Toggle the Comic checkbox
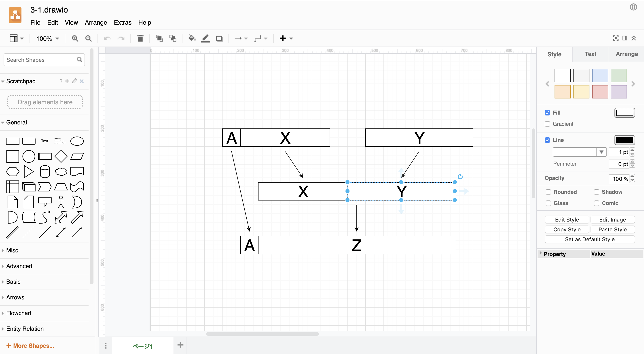Image resolution: width=644 pixels, height=354 pixels. pyautogui.click(x=597, y=203)
